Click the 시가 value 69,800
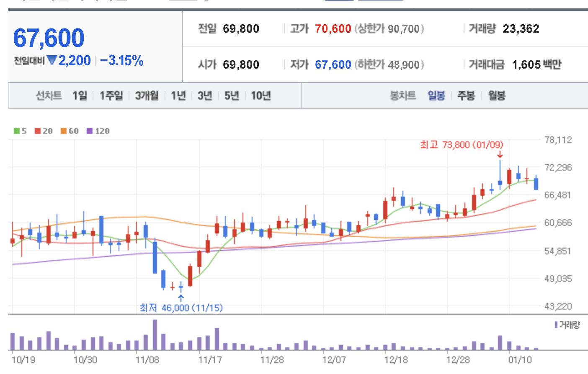Image resolution: width=588 pixels, height=374 pixels. coord(241,65)
